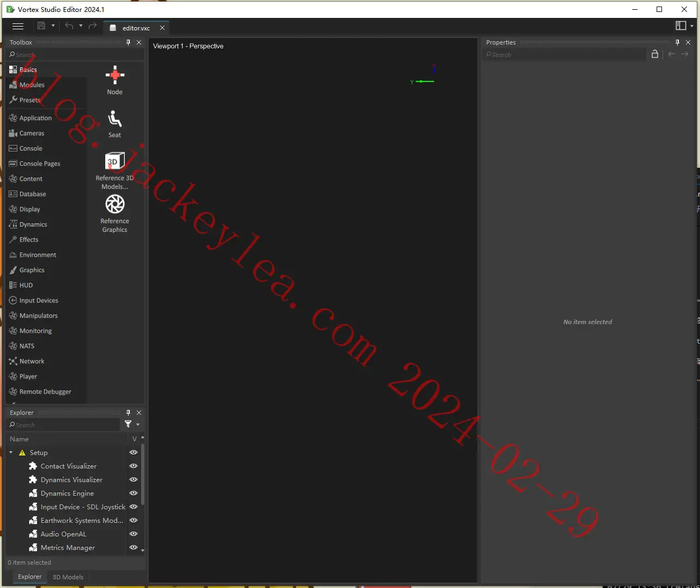Screen dimensions: 700x588
Task: Select Manipulators in Toolbox list
Action: pos(45,315)
